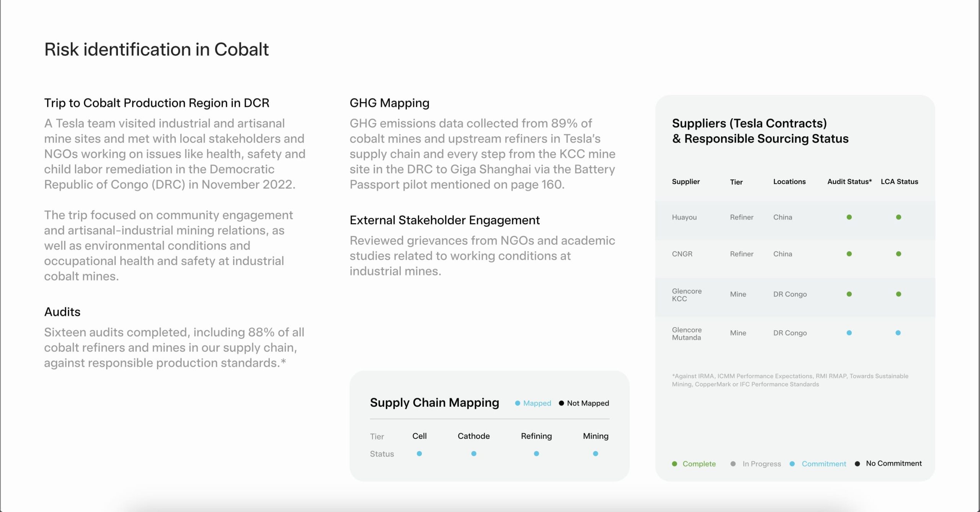Click the No Commitment legend label
The image size is (980, 512).
click(x=894, y=463)
